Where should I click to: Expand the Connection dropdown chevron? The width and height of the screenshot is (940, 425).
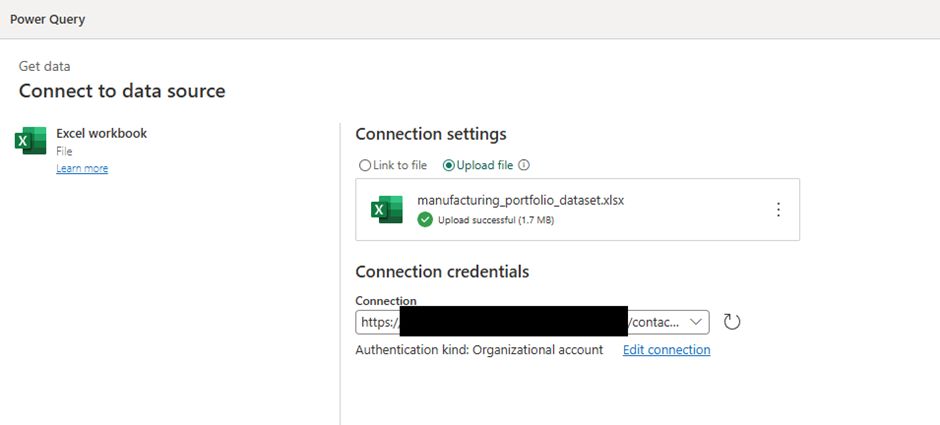coord(696,322)
